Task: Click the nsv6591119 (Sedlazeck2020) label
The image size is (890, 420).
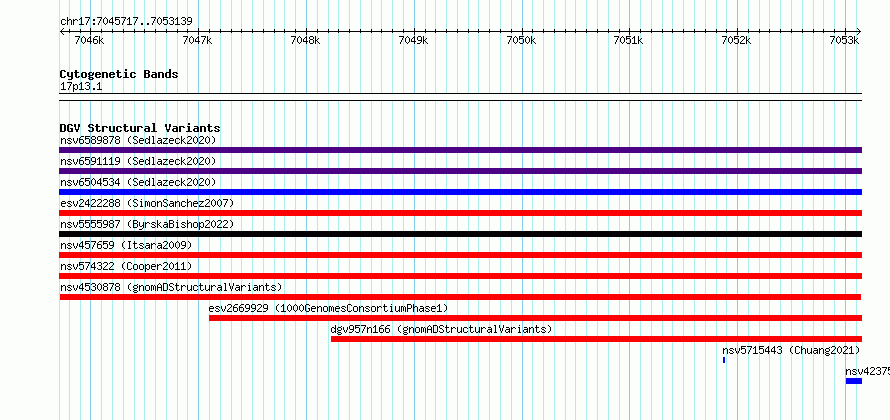Action: pyautogui.click(x=138, y=162)
